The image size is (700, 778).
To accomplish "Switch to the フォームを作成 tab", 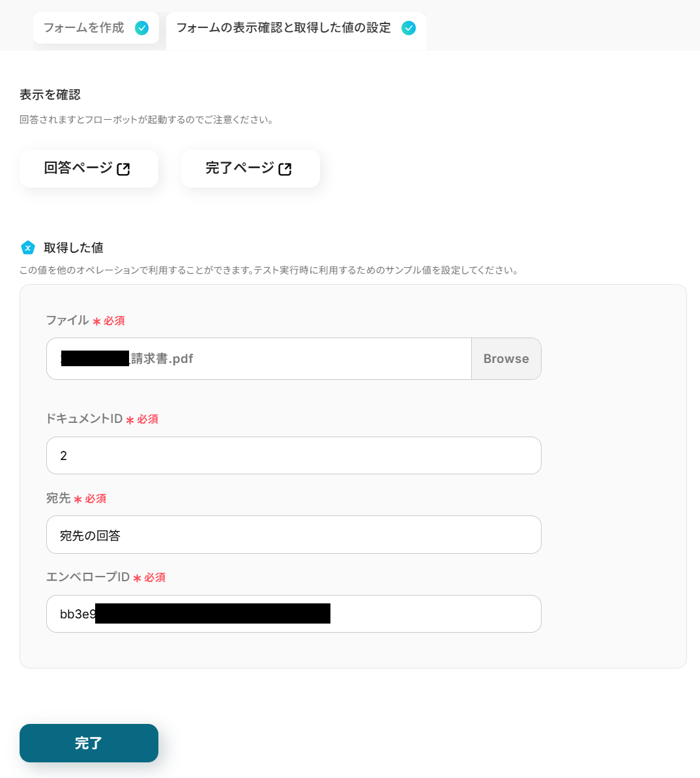I will click(96, 28).
